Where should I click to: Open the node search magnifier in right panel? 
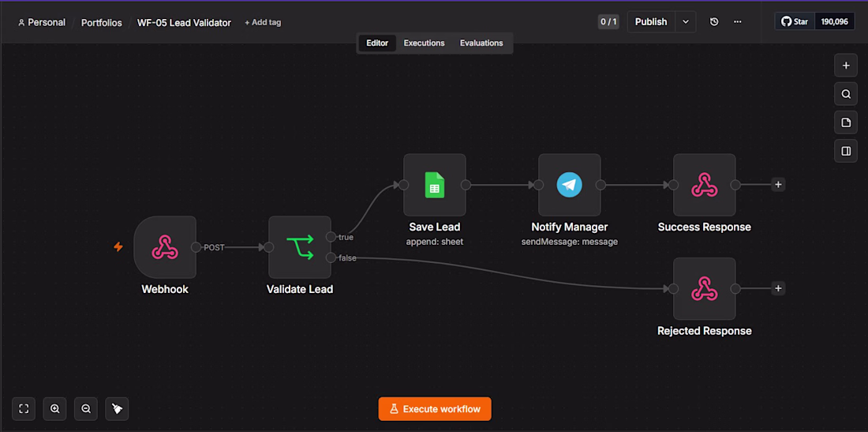click(846, 94)
